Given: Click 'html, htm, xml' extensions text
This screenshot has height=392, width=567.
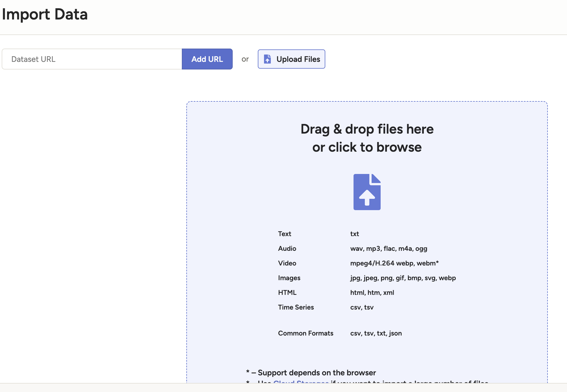Looking at the screenshot, I should (372, 293).
